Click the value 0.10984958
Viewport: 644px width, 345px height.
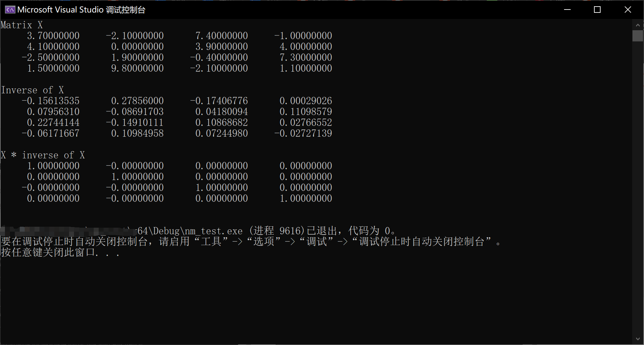pos(137,133)
